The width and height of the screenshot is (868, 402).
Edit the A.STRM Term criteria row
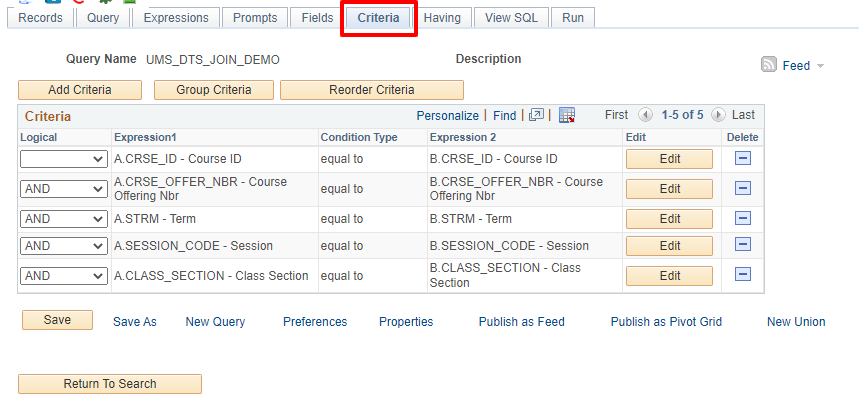(669, 219)
